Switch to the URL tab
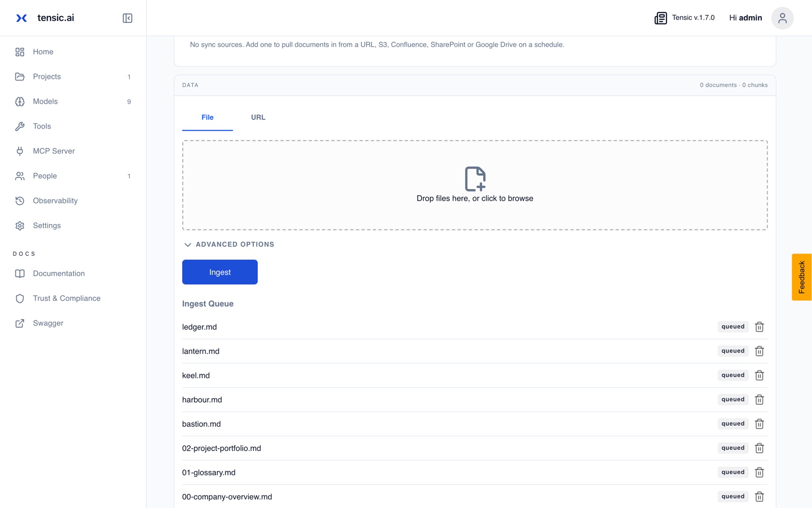 coord(258,117)
